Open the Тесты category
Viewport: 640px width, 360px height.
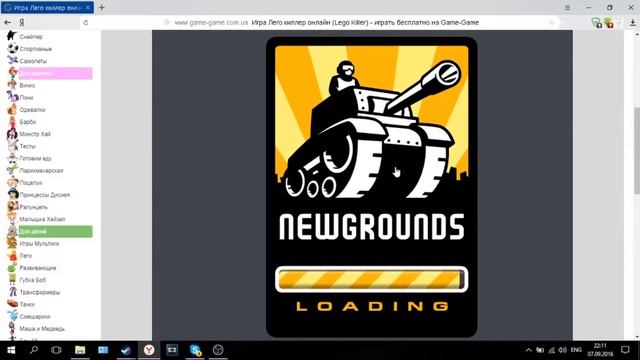pos(27,146)
